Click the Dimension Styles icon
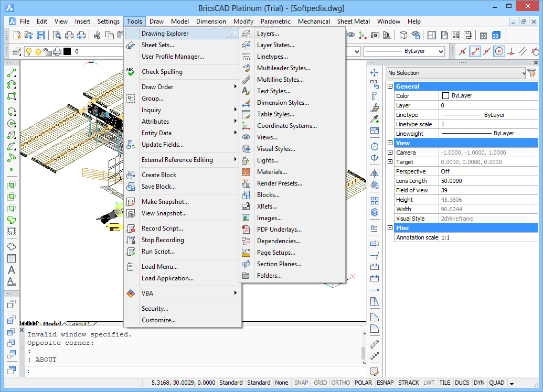 pos(246,103)
